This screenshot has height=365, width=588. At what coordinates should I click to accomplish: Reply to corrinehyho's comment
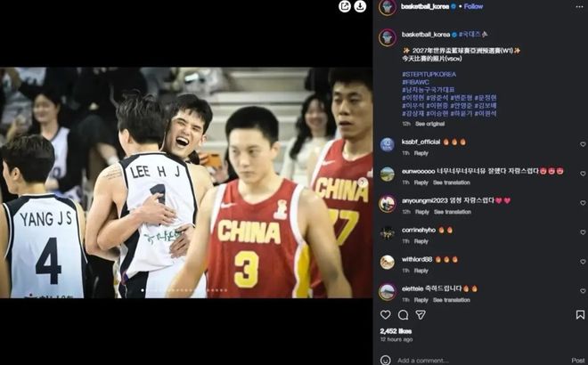pyautogui.click(x=421, y=241)
